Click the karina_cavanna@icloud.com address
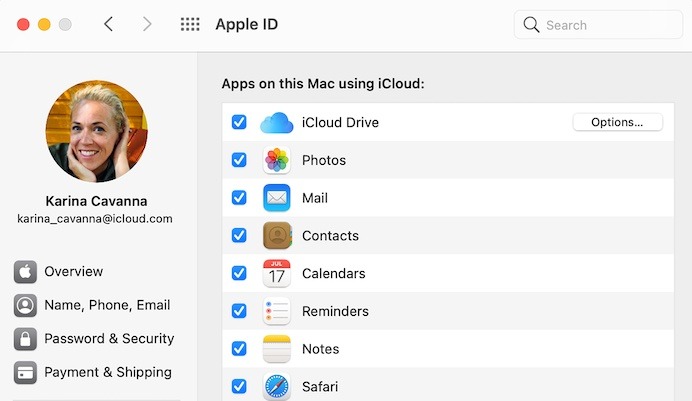This screenshot has height=401, width=692. [95, 219]
